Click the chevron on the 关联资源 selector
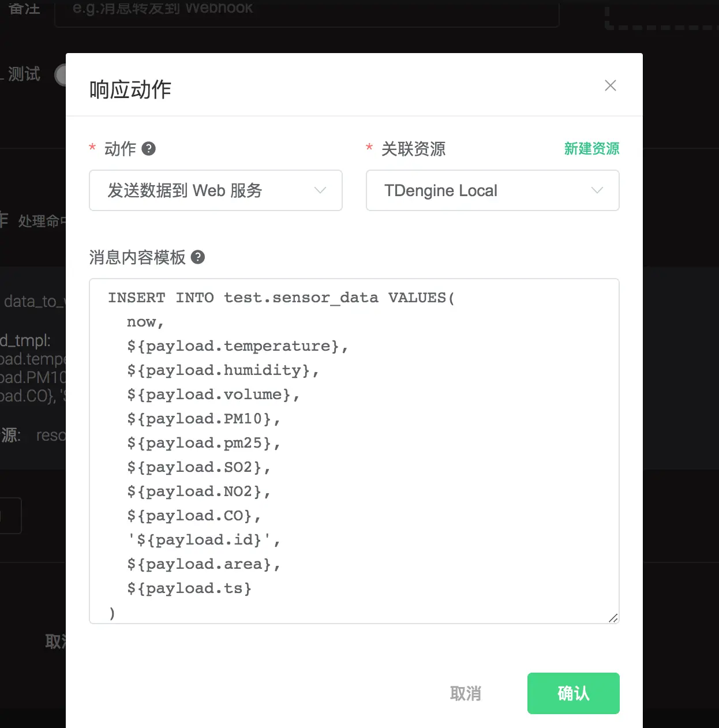719x728 pixels. 597,190
